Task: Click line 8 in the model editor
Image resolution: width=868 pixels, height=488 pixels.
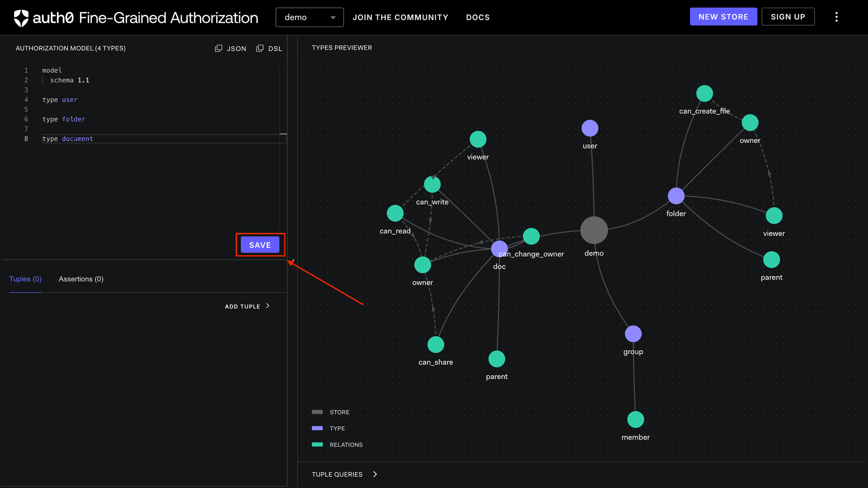Action: click(x=68, y=139)
